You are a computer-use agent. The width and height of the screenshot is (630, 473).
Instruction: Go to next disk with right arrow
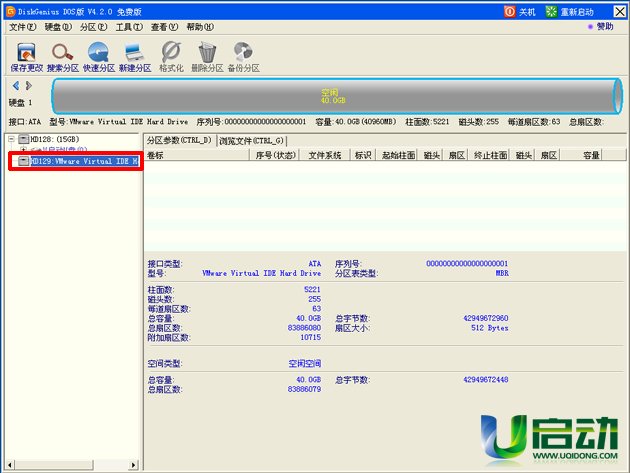tap(29, 86)
